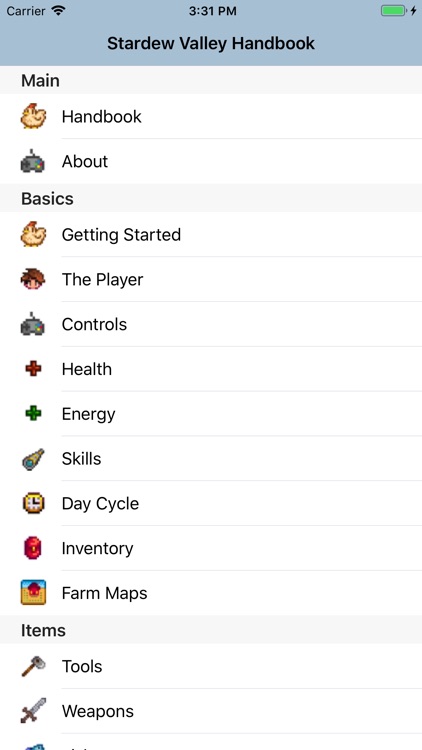
Task: Tap the Farm Maps picture icon
Action: coord(33,593)
